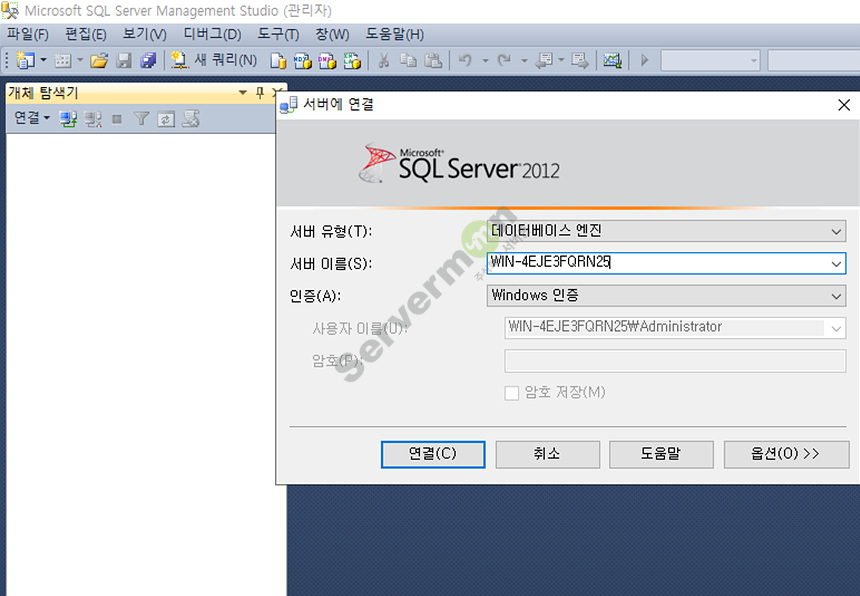Click the 새 쿼리(N) new query button
The width and height of the screenshot is (860, 596).
pyautogui.click(x=214, y=60)
